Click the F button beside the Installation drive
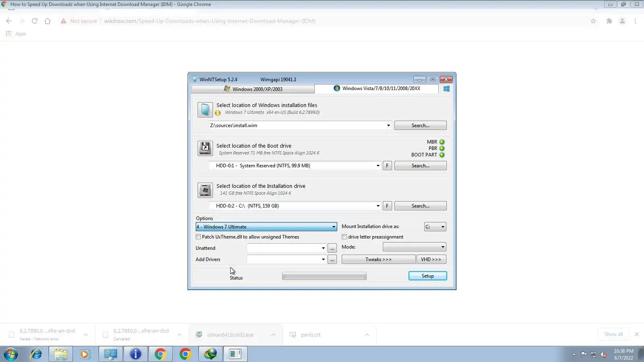Screen dimensions: 644x362 click(387, 206)
